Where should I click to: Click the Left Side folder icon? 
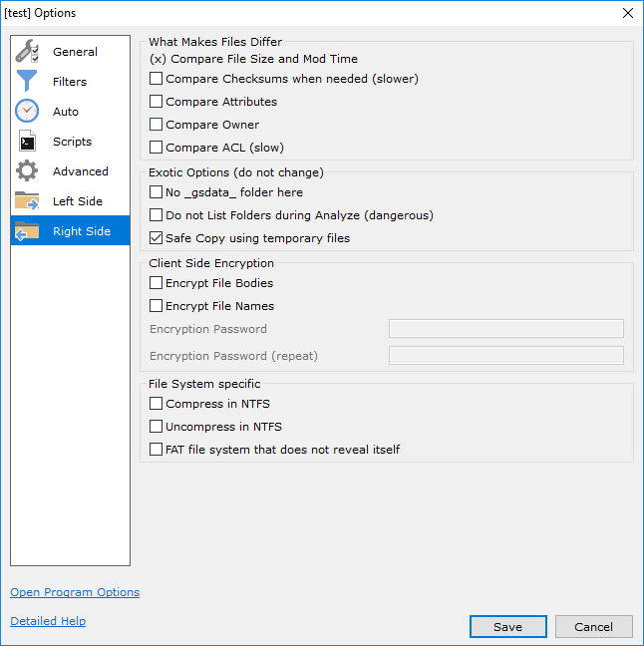[x=27, y=201]
